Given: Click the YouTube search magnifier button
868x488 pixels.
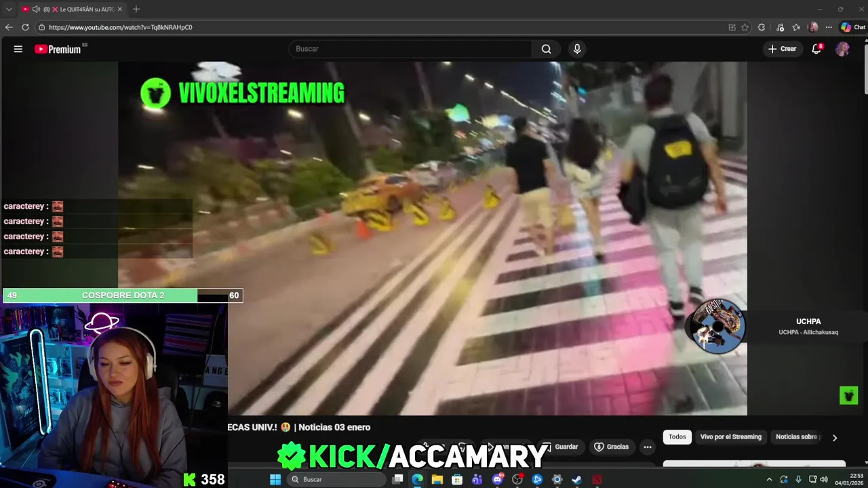Looking at the screenshot, I should (546, 49).
